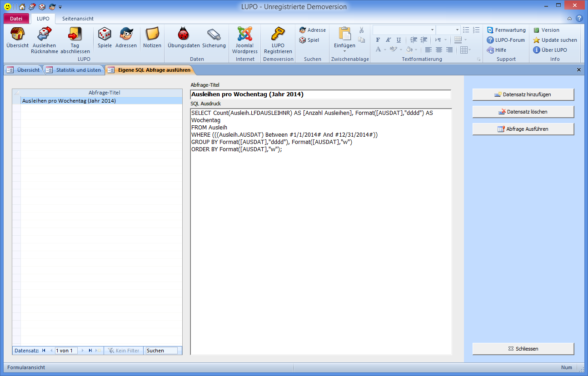The width and height of the screenshot is (588, 376).
Task: Check for updates with Update suchen
Action: 555,40
